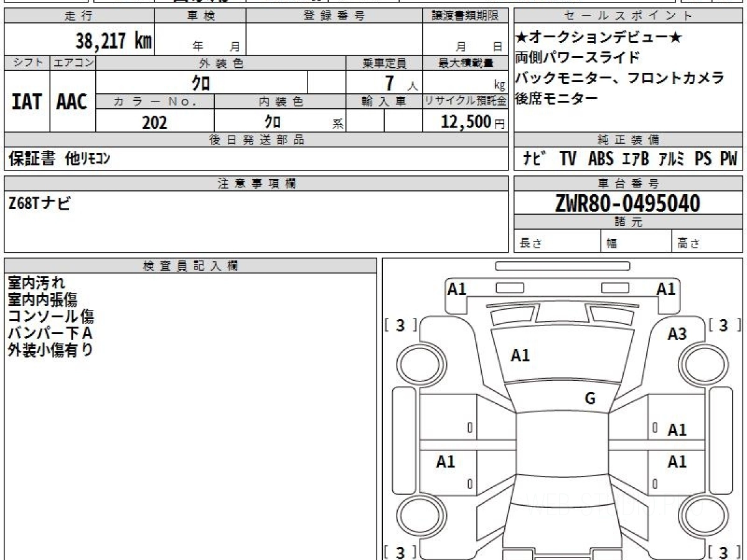Click the mileage value 38,217 km

pyautogui.click(x=113, y=42)
